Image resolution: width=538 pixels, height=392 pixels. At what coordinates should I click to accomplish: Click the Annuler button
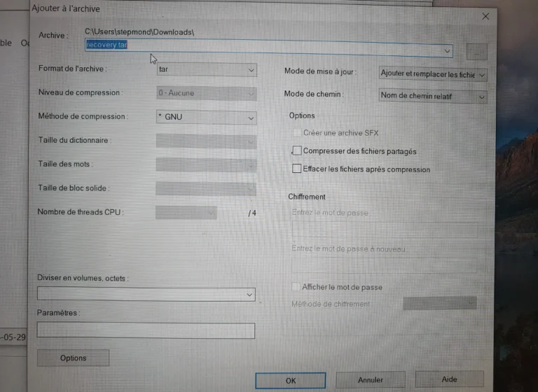click(370, 379)
